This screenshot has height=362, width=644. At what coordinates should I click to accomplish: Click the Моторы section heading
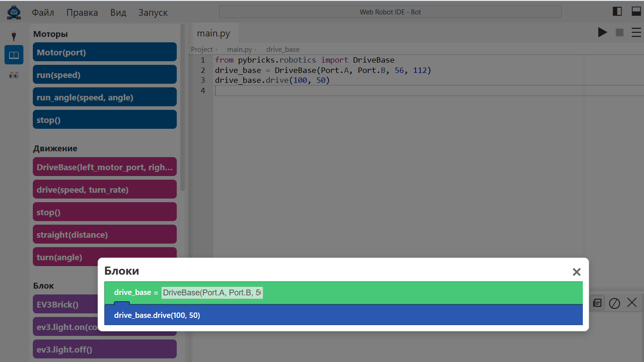(x=50, y=34)
